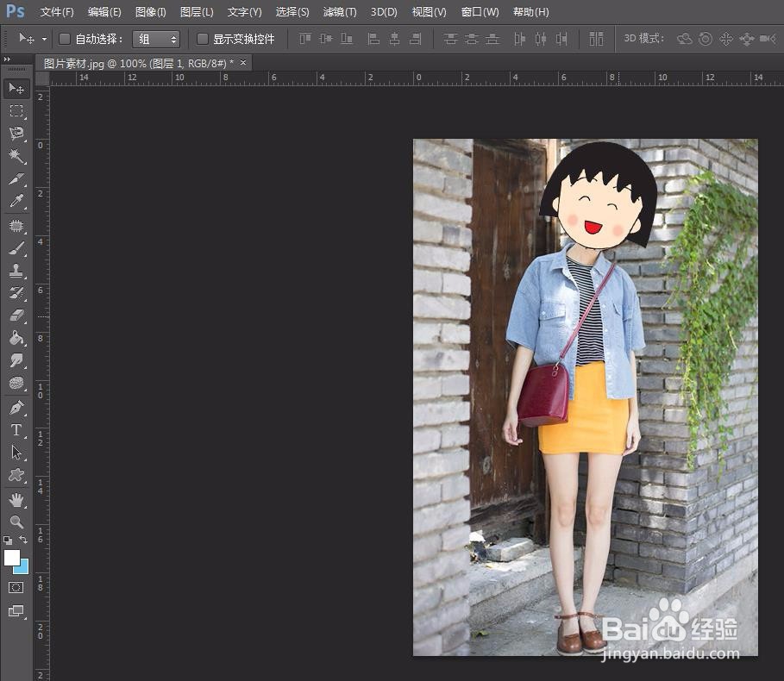Screen dimensions: 784x681
Task: Toggle Quick Mask mode
Action: coord(16,588)
